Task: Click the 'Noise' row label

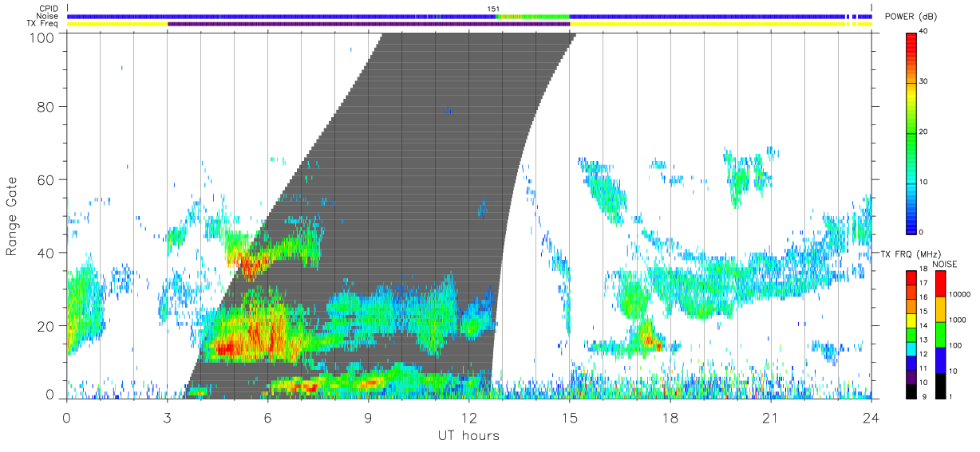Action: (x=49, y=16)
